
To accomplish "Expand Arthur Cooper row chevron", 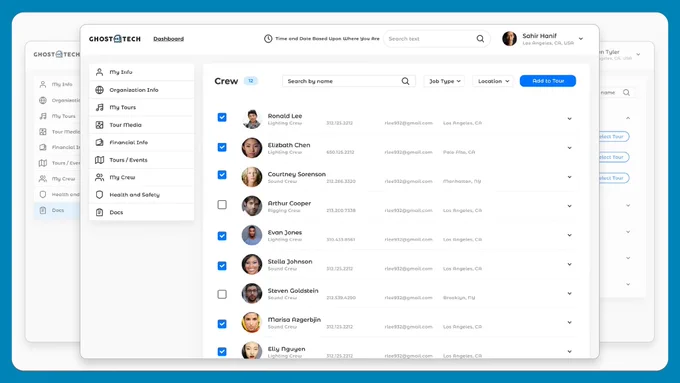I will tap(569, 206).
